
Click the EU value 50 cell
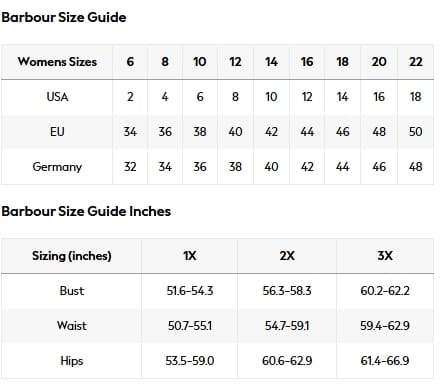[x=415, y=132]
